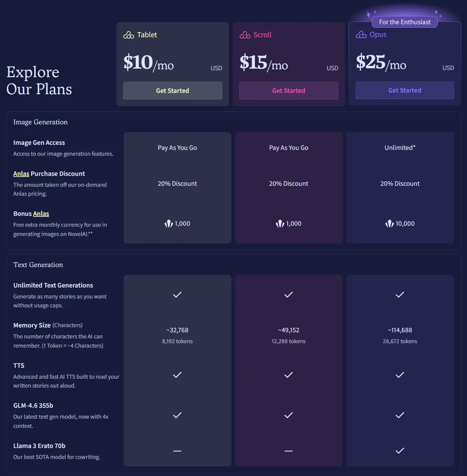This screenshot has width=467, height=476.
Task: Click the checkmark for Opus Llama 3 Erato 70b
Action: [x=399, y=451]
